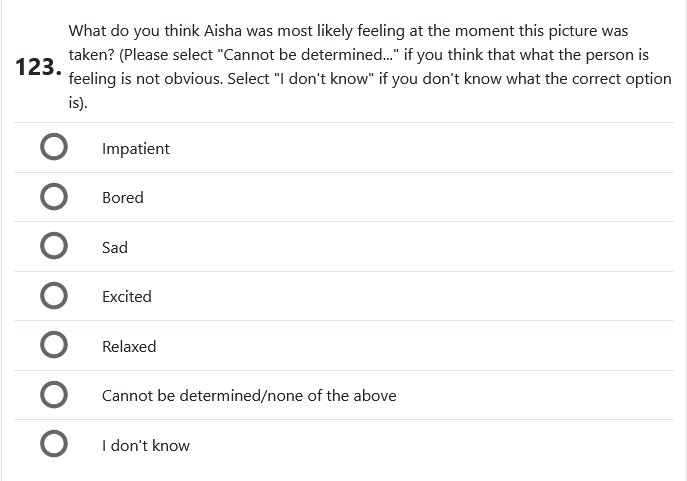Click the "Cannot be determined/none of the above" label
This screenshot has width=687, height=481.
coord(249,395)
